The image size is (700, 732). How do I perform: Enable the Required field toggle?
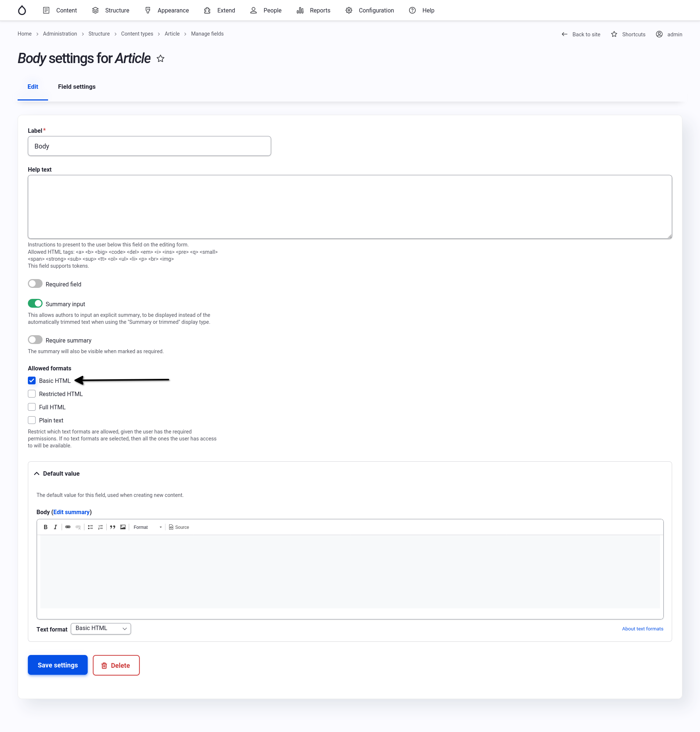coord(35,284)
